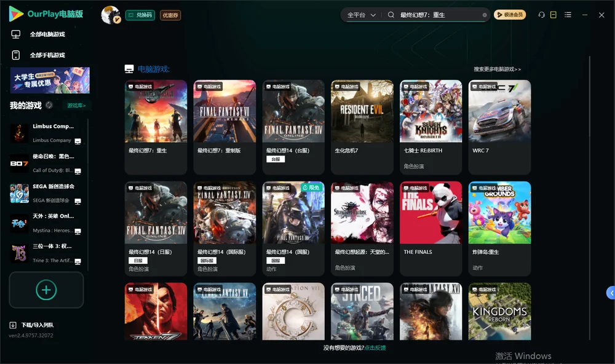Click the yellow note icon in the title bar
This screenshot has height=364, width=615.
click(553, 15)
